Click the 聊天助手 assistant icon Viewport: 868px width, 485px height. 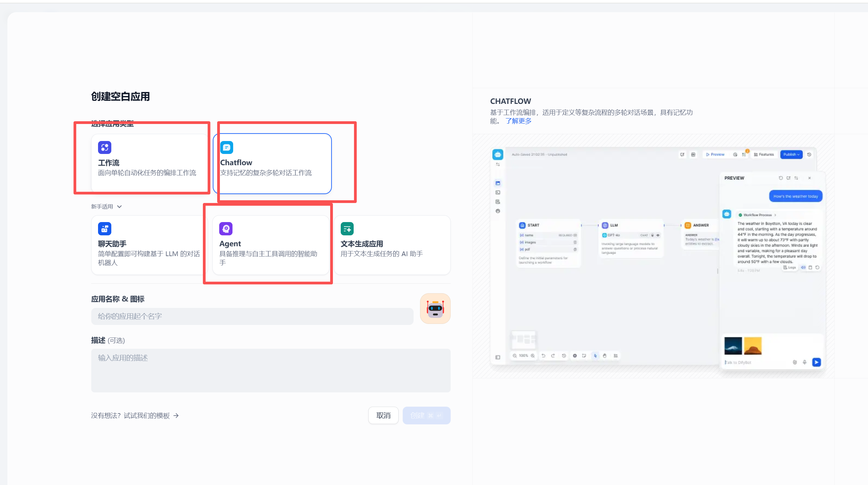coord(105,229)
